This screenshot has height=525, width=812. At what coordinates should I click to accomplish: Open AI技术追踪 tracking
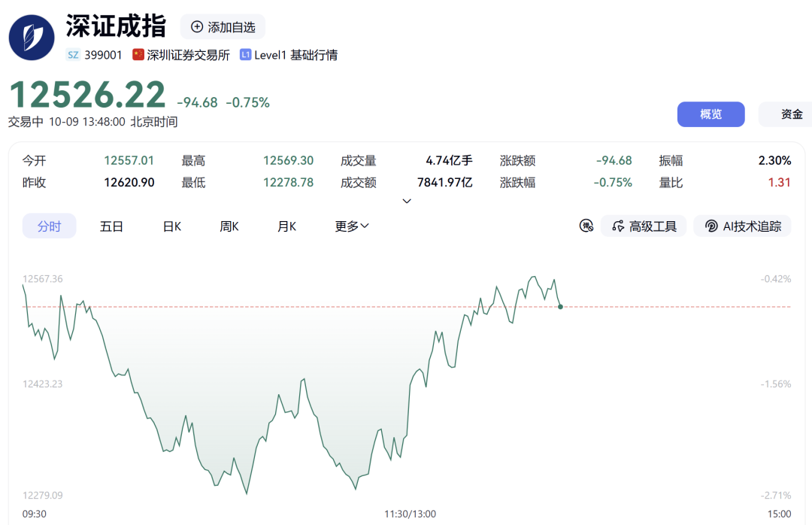pyautogui.click(x=743, y=226)
